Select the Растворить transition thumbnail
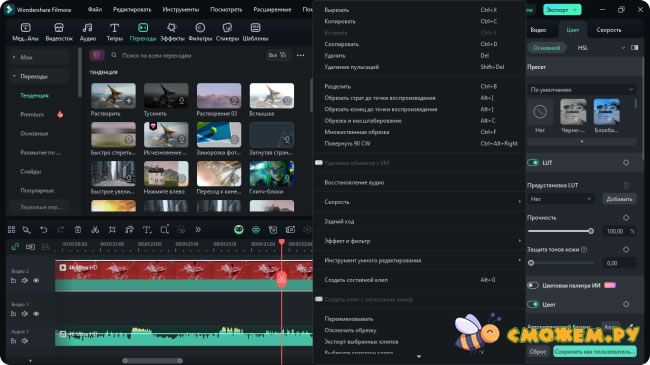650x365 pixels. (x=113, y=96)
